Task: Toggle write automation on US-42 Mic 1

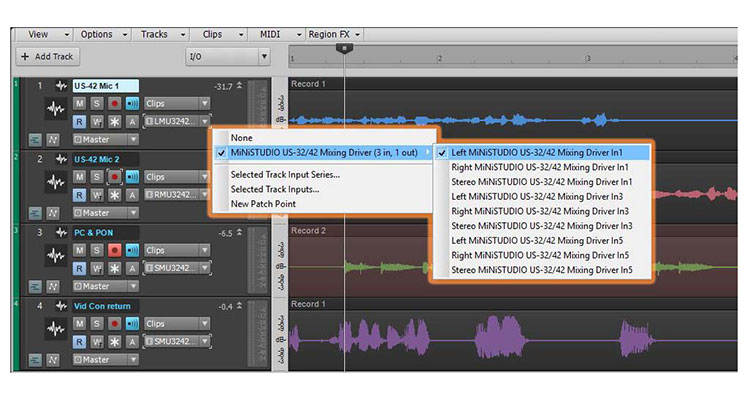Action: [97, 122]
